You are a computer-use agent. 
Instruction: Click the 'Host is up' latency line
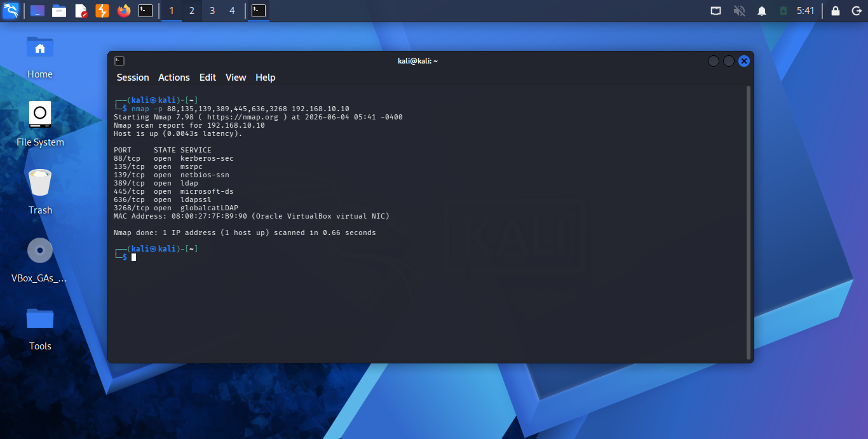178,133
